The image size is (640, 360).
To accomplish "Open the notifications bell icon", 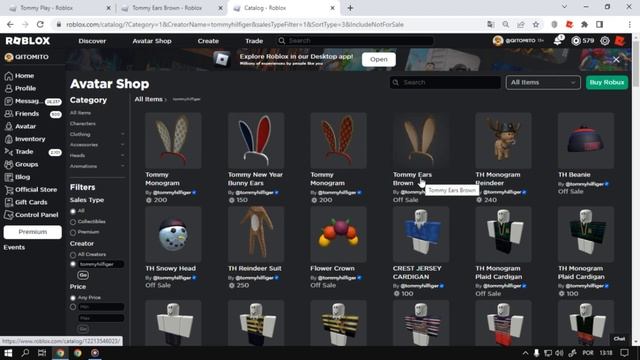I will pos(558,41).
